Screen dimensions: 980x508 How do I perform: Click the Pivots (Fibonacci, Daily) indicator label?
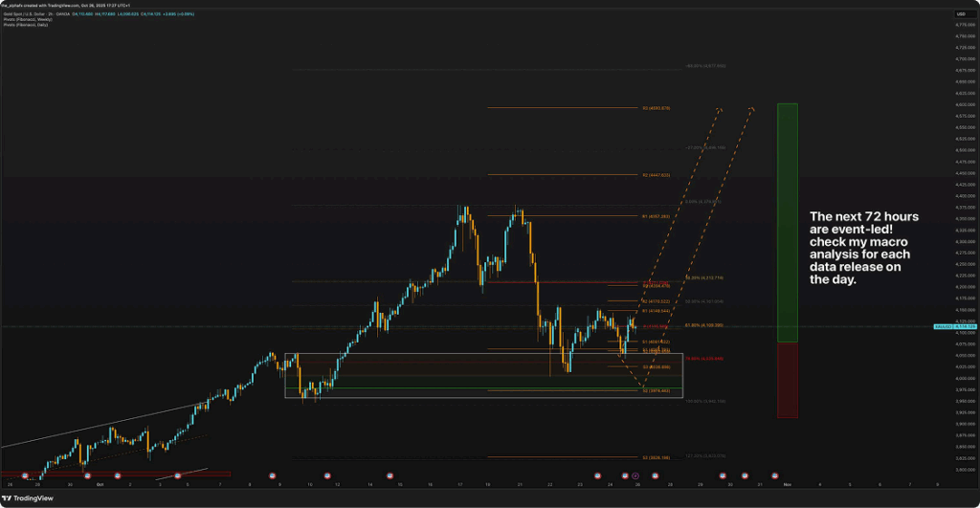coord(24,25)
